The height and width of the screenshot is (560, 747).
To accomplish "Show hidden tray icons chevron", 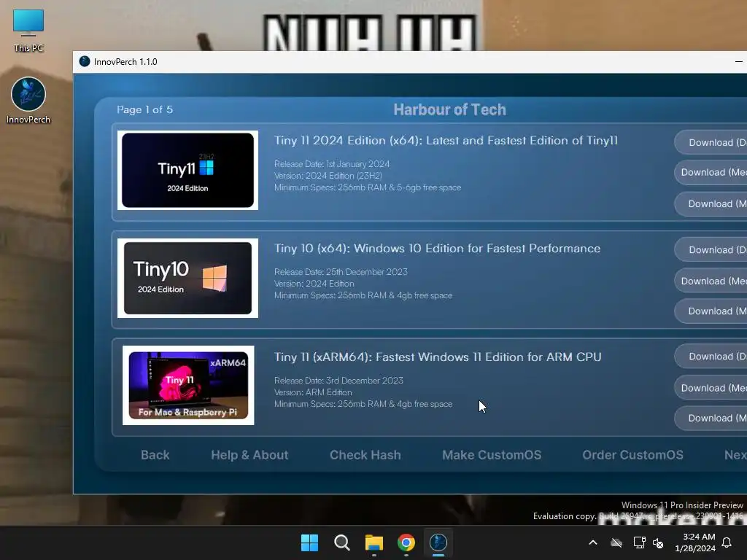I will [x=593, y=542].
